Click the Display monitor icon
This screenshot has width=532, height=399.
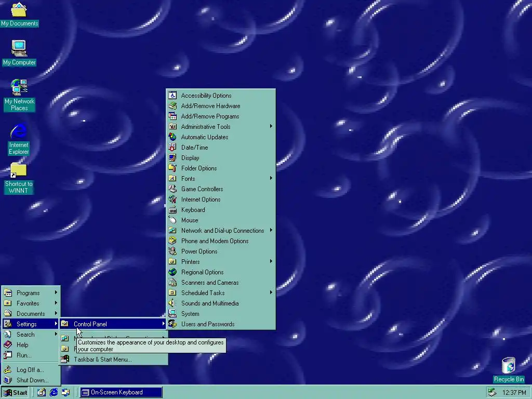click(x=172, y=158)
